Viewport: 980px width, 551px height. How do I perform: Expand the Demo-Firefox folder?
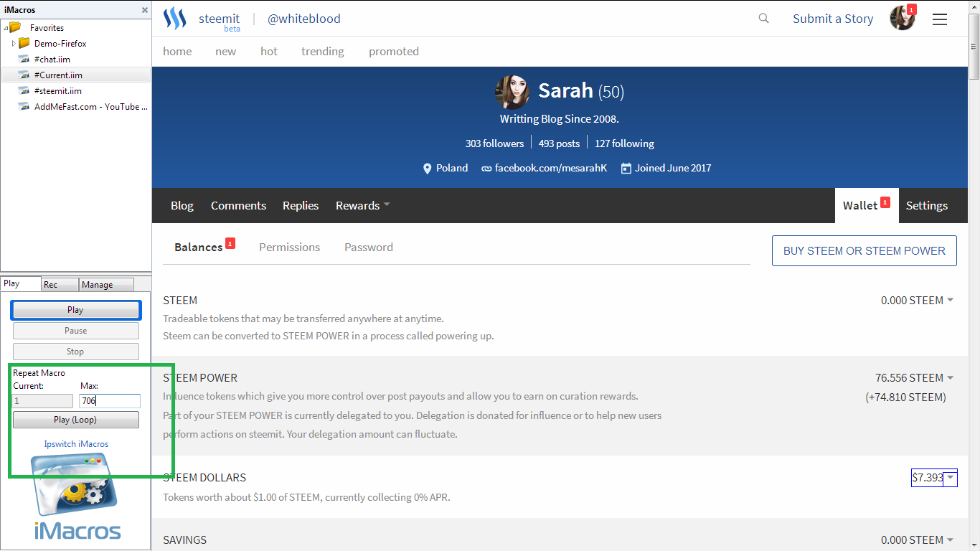(x=14, y=44)
